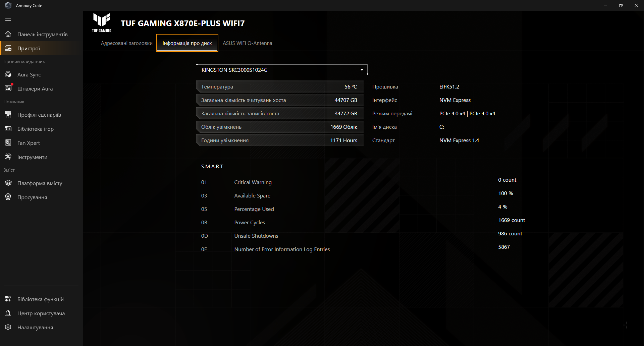Image resolution: width=644 pixels, height=346 pixels.
Task: Click the 5867 error log value
Action: tap(504, 247)
